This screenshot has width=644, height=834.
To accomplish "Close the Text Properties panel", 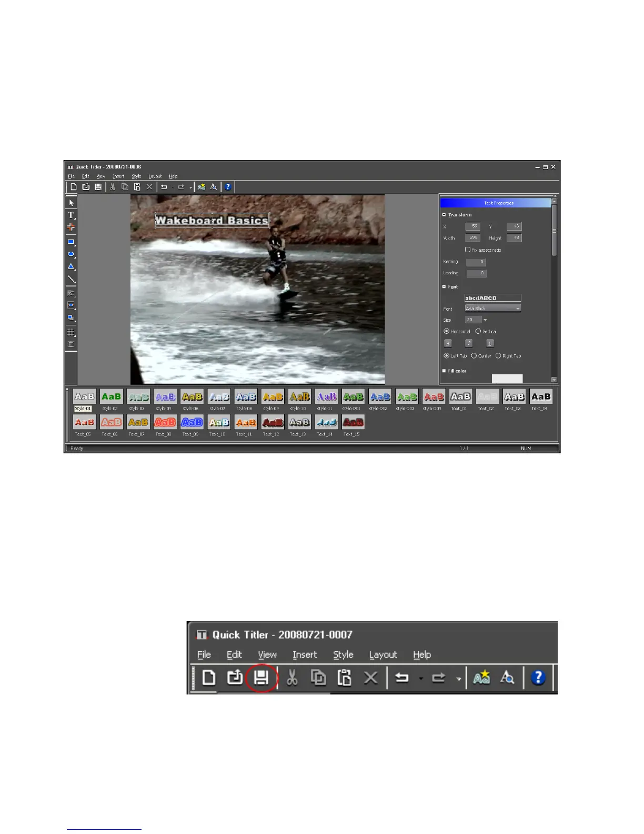I will click(555, 196).
